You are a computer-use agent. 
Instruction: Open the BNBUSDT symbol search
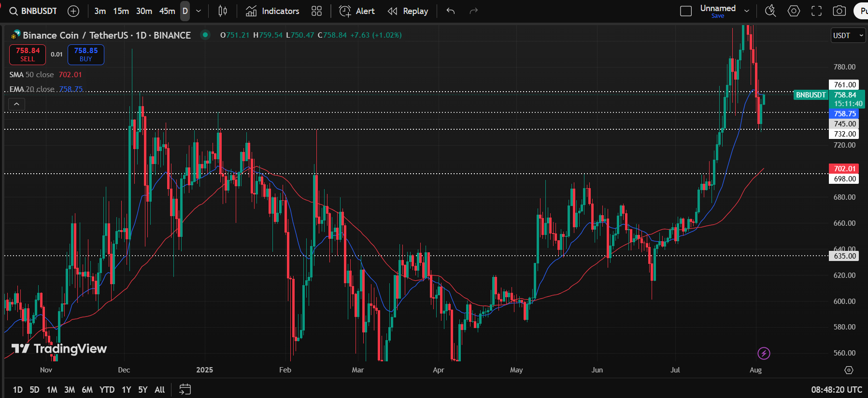point(33,11)
